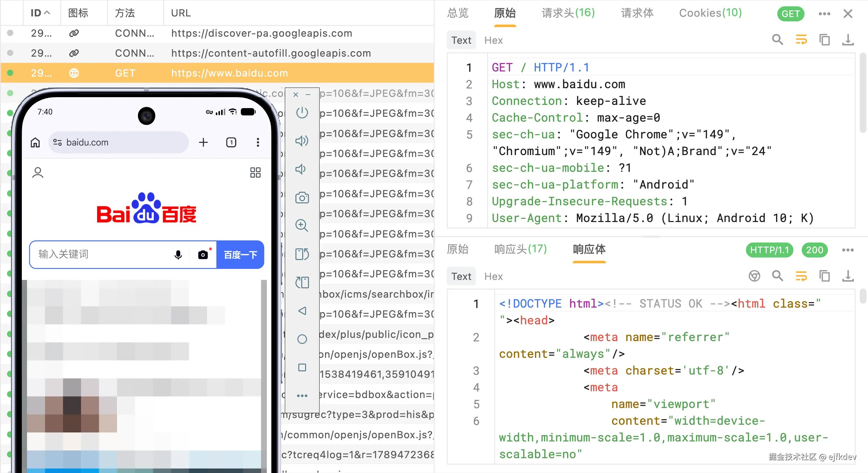
Task: Click the volume down icon in emulator toolbar
Action: [301, 169]
